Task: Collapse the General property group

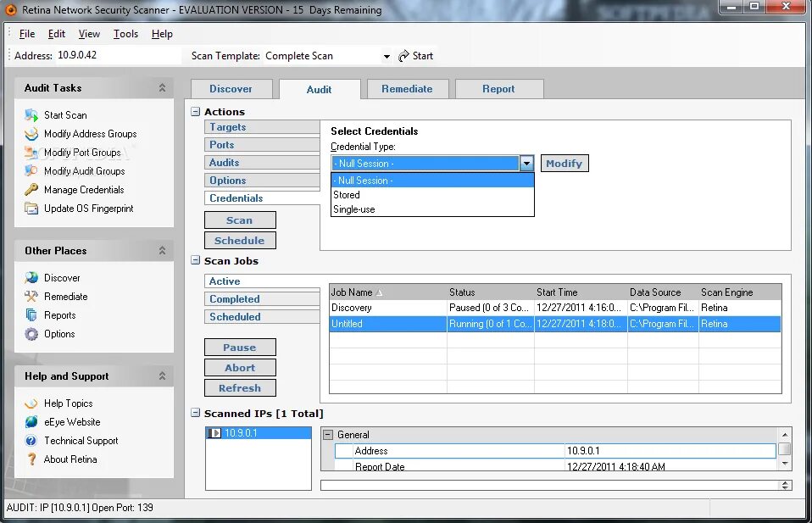Action: 328,435
